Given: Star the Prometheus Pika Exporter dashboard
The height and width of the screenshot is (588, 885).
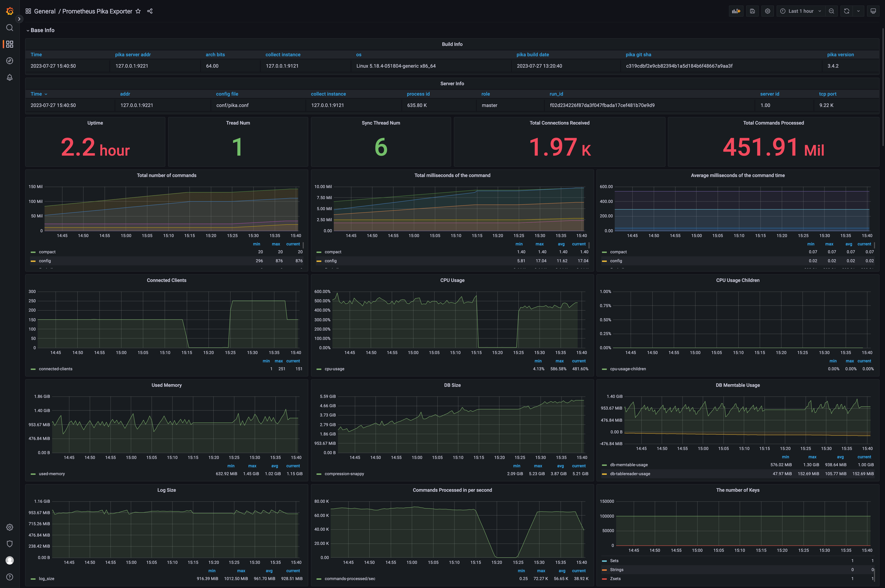Looking at the screenshot, I should (138, 11).
